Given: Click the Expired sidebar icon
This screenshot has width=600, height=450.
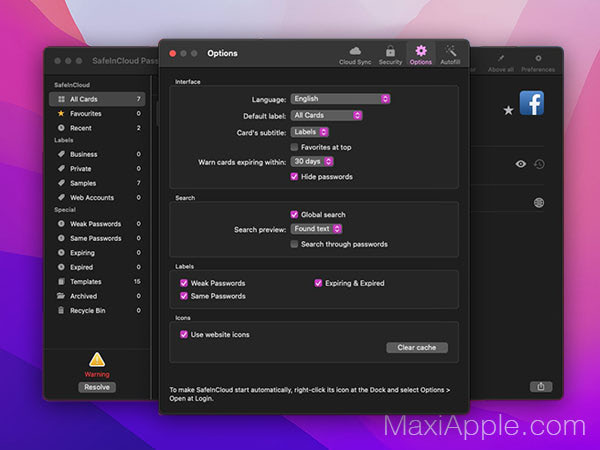Looking at the screenshot, I should (x=61, y=267).
